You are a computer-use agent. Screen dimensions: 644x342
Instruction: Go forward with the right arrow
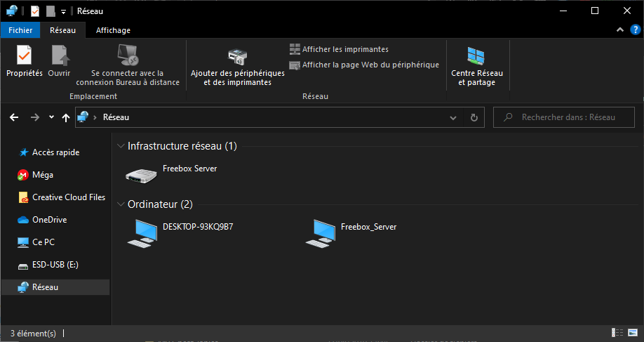[x=35, y=117]
